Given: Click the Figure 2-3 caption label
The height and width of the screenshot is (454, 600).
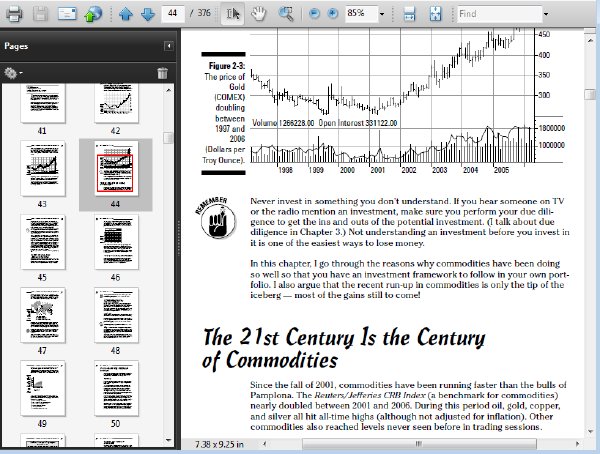Looking at the screenshot, I should click(x=227, y=66).
